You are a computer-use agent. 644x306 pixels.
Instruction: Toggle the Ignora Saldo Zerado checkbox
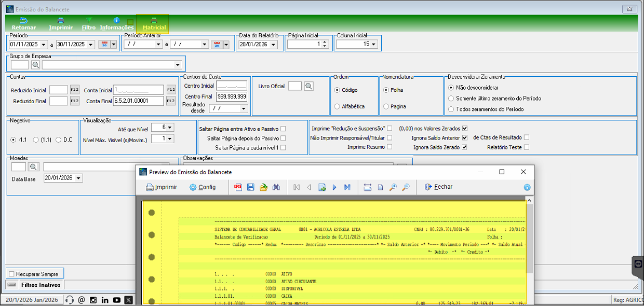click(x=464, y=147)
